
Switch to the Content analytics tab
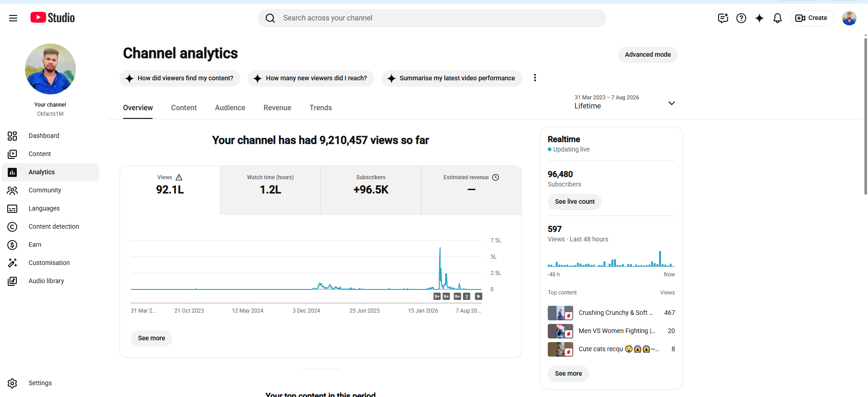tap(184, 108)
